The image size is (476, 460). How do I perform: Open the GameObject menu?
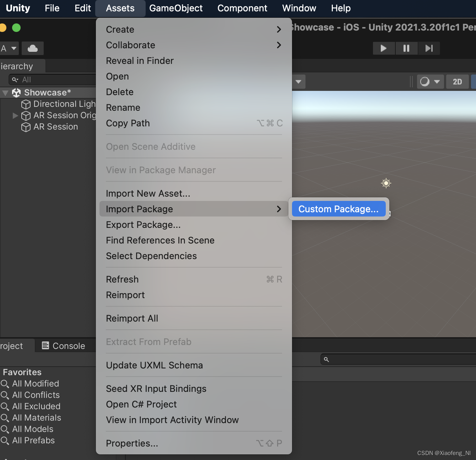[x=176, y=8]
